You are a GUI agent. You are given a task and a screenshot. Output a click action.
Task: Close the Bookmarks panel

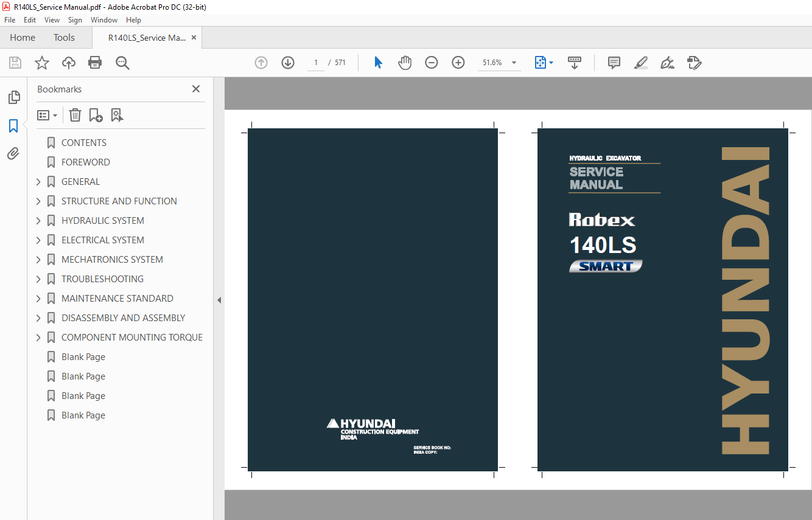pyautogui.click(x=196, y=89)
